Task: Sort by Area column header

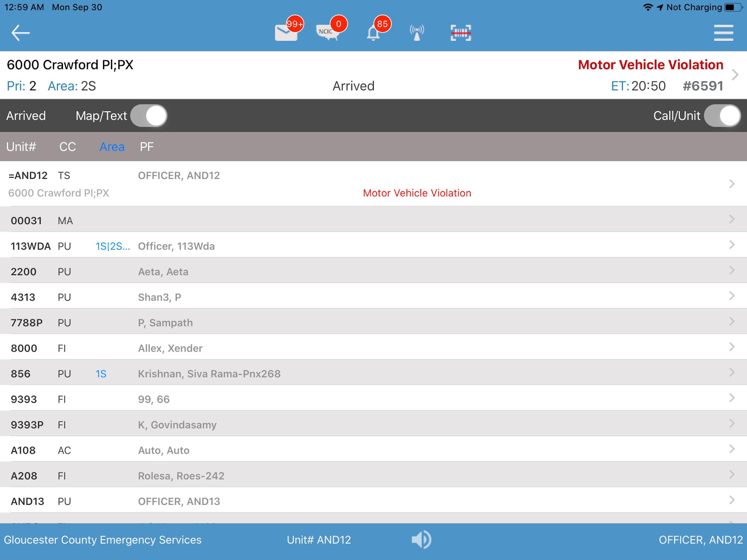Action: [112, 147]
